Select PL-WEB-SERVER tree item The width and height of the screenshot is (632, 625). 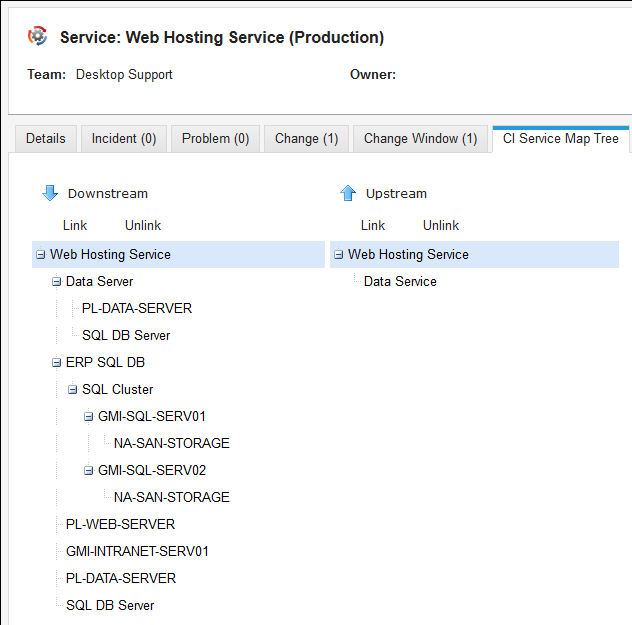coord(120,524)
